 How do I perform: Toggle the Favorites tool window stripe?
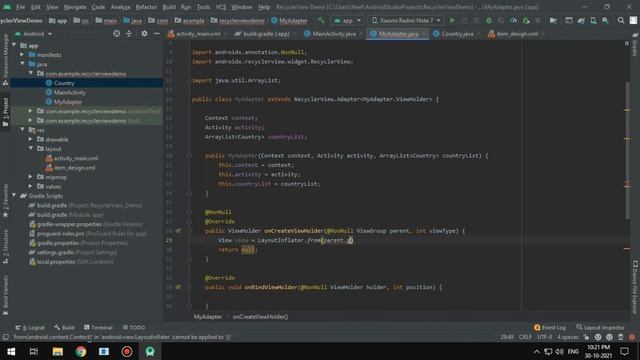[5, 201]
